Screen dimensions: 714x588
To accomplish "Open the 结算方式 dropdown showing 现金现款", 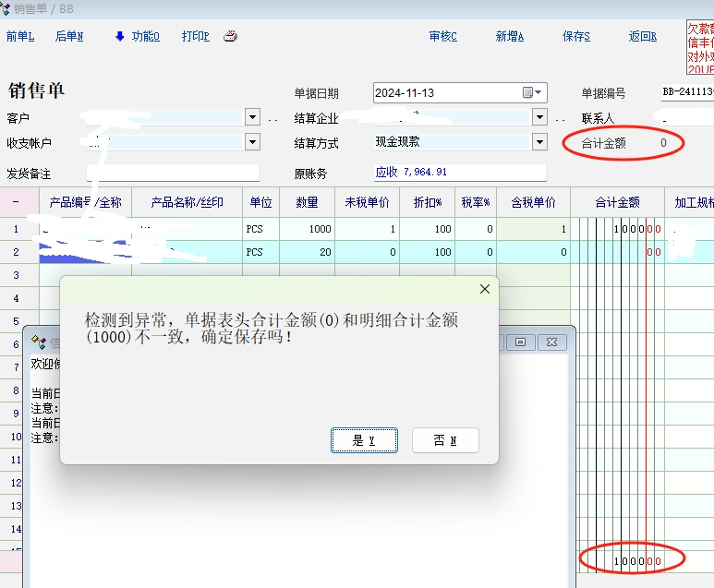I will pyautogui.click(x=539, y=142).
